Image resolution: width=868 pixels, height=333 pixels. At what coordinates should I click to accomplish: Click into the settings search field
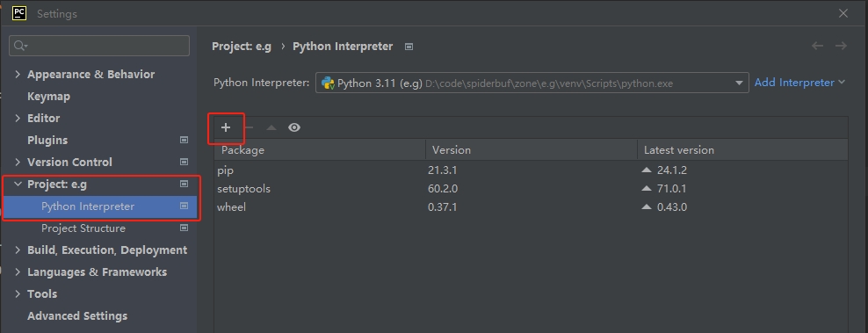click(99, 46)
